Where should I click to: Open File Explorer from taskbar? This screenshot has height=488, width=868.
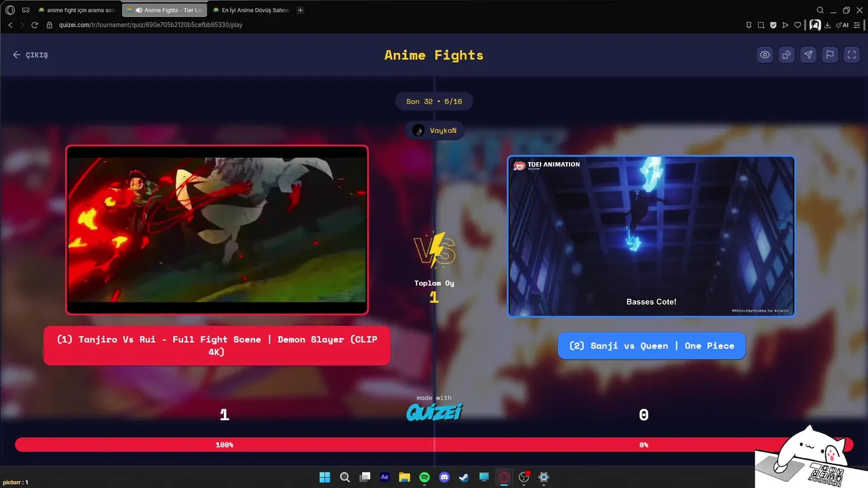point(404,477)
